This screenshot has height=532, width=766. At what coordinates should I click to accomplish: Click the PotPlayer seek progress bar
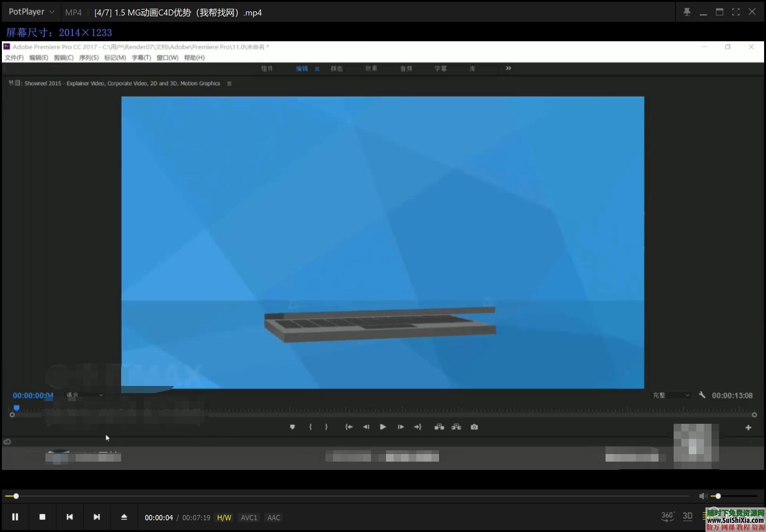(x=341, y=496)
